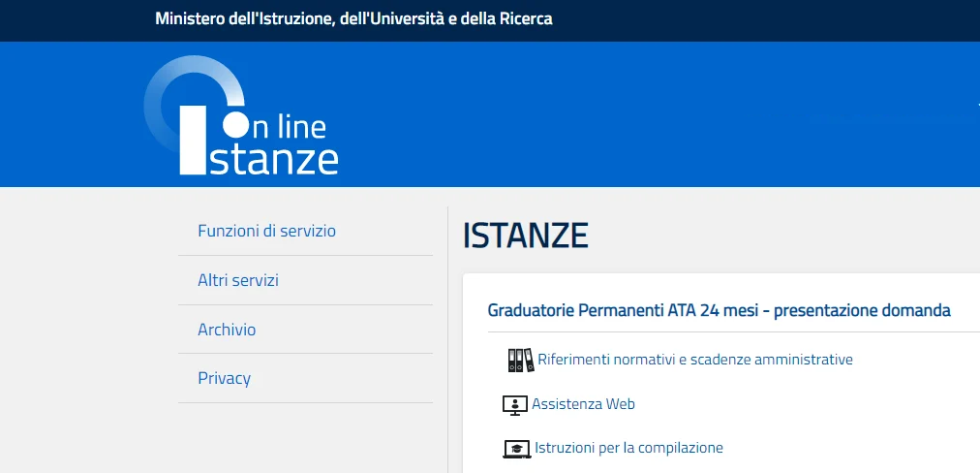Click Graduatorie Permanenti ATA 24 mesi heading
The height and width of the screenshot is (473, 980).
[x=719, y=310]
